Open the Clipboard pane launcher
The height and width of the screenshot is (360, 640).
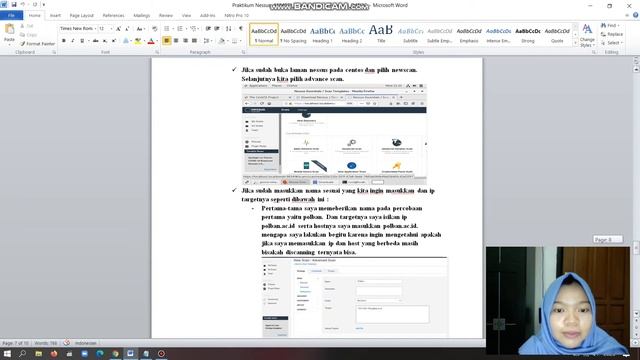pyautogui.click(x=54, y=52)
